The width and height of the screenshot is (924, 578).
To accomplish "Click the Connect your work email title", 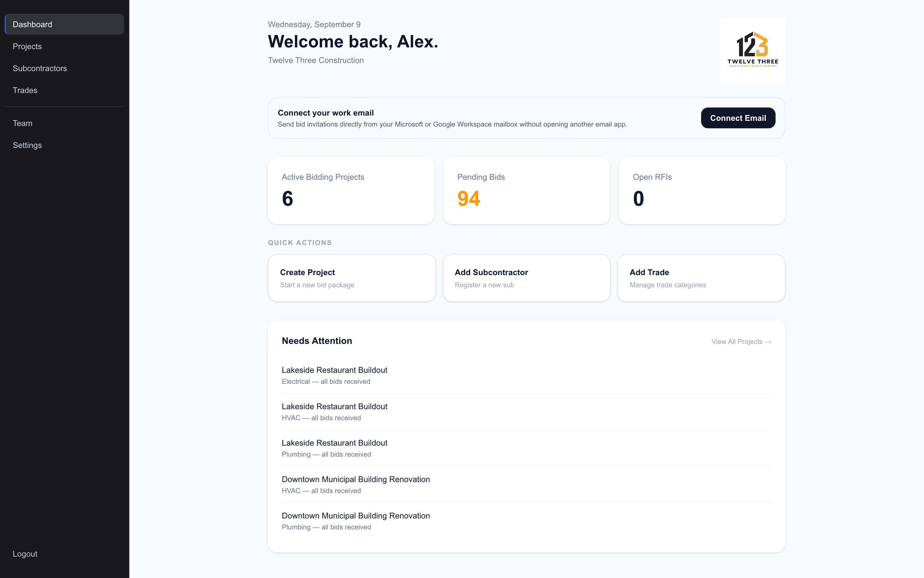I will [325, 113].
